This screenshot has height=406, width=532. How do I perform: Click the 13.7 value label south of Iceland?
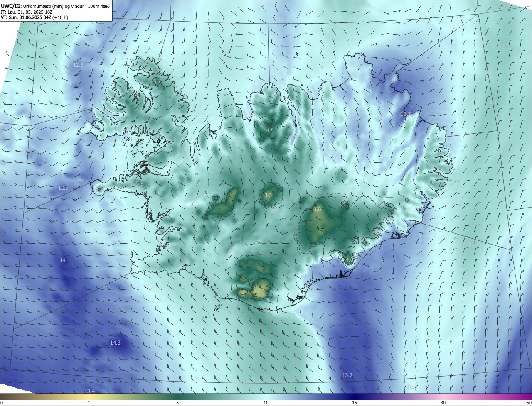pos(347,375)
